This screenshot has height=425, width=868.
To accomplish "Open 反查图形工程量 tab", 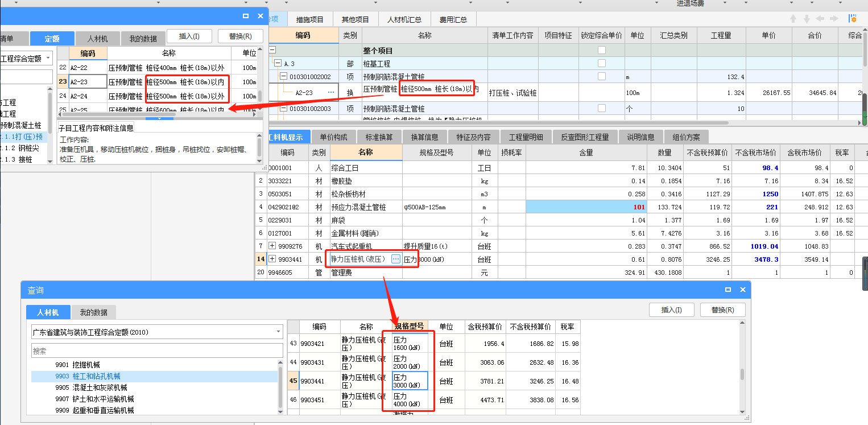I will click(585, 137).
